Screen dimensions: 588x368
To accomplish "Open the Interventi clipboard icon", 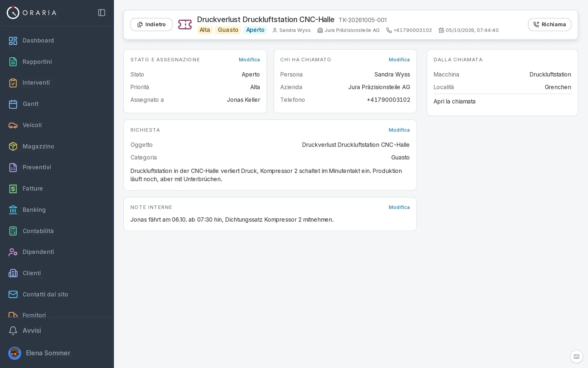I will coord(13,83).
